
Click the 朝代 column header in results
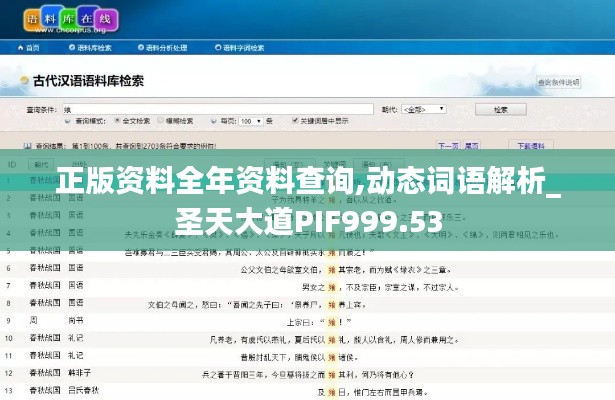(42, 164)
